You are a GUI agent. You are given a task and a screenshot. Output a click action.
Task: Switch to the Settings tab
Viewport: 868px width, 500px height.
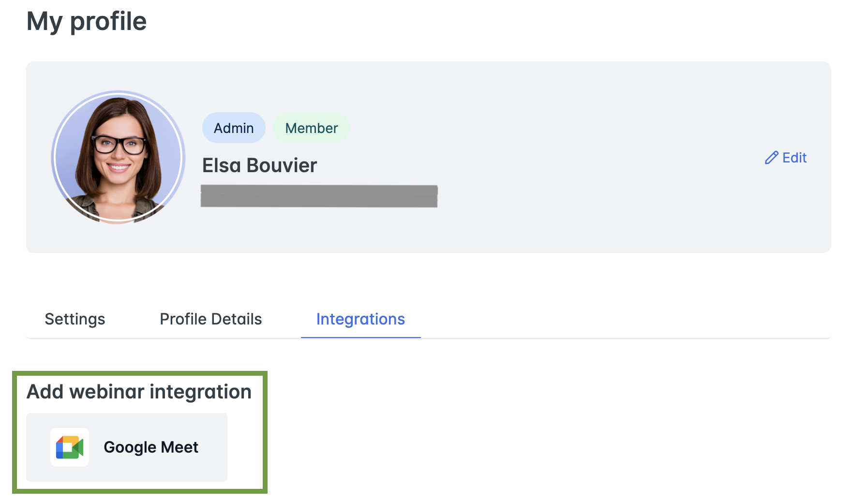point(75,319)
